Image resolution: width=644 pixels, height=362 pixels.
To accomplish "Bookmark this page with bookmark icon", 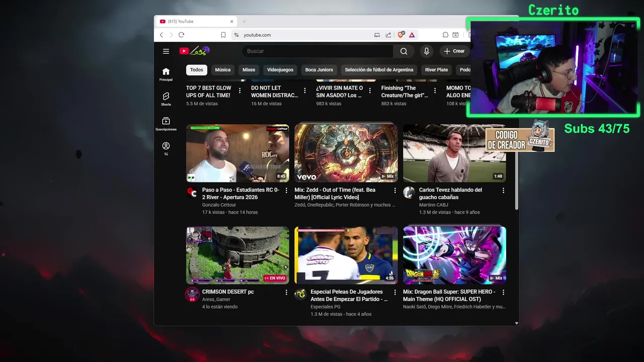I will (223, 35).
